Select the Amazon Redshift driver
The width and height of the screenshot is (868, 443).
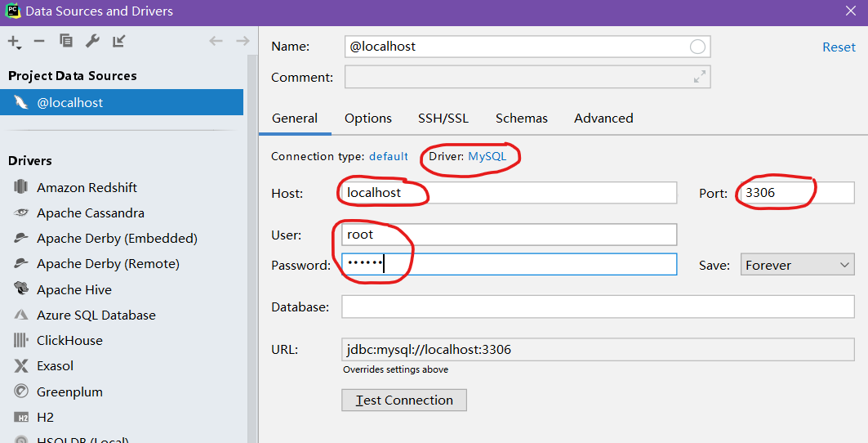click(x=87, y=187)
